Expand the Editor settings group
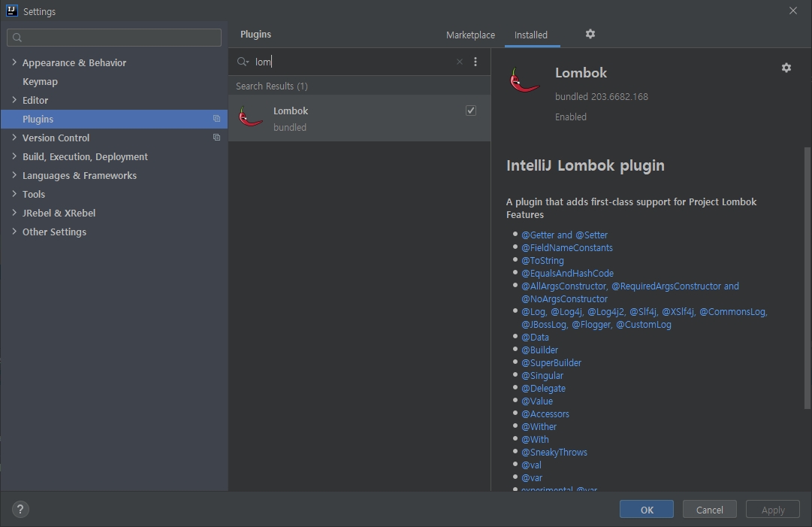This screenshot has height=527, width=812. [14, 100]
